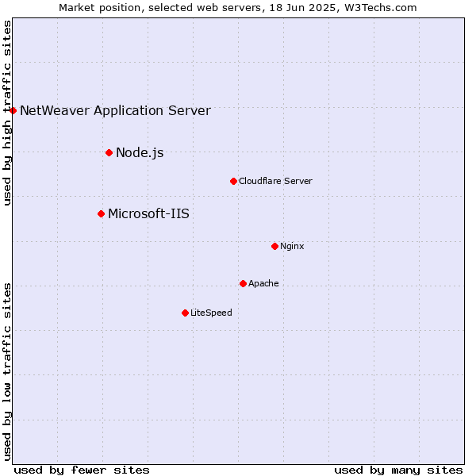Screen dimensions: 476x476
Task: Click the 'LiteSpeed' label text
Action: coord(211,313)
